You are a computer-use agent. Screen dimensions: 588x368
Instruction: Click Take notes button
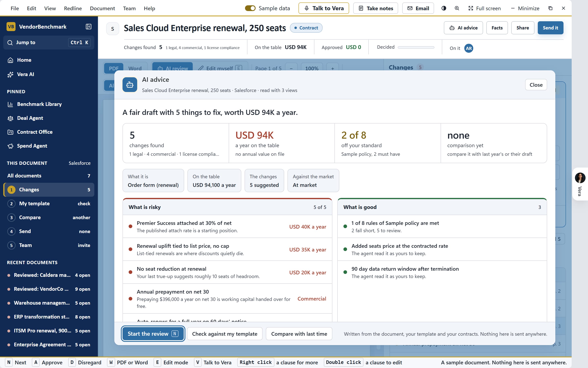pos(376,8)
